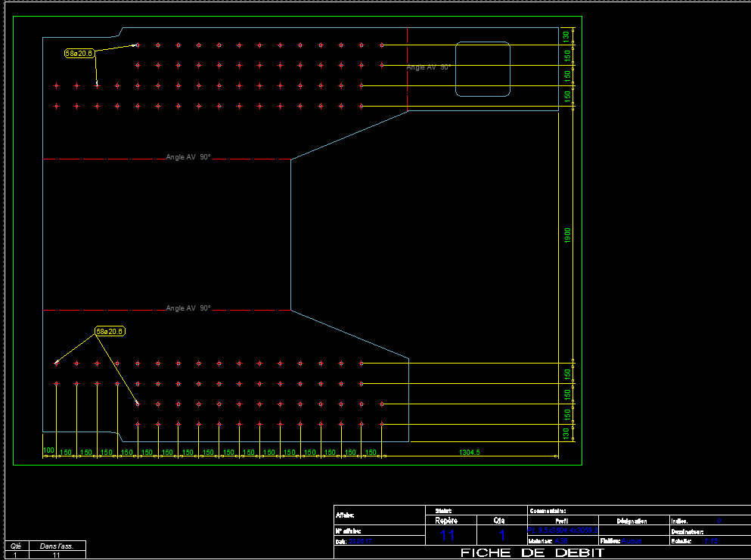Click the middle "Angle AV 90°" annotation
This screenshot has height=560, width=751.
[188, 157]
